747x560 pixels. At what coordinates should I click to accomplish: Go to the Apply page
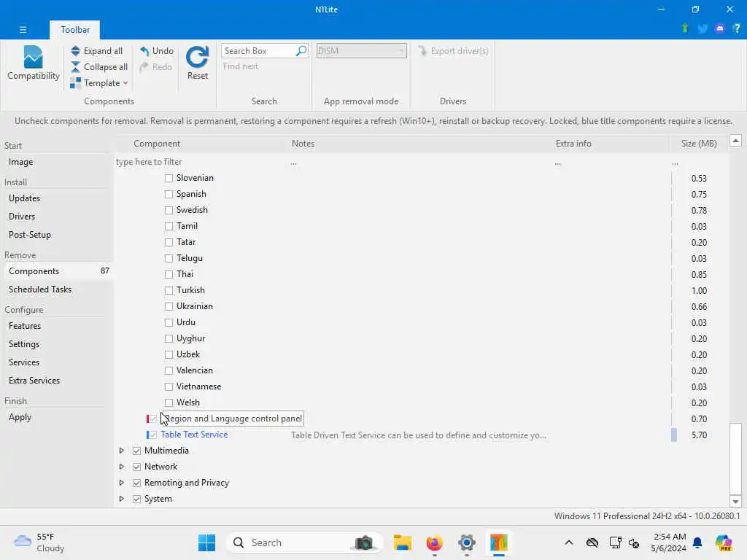click(20, 417)
